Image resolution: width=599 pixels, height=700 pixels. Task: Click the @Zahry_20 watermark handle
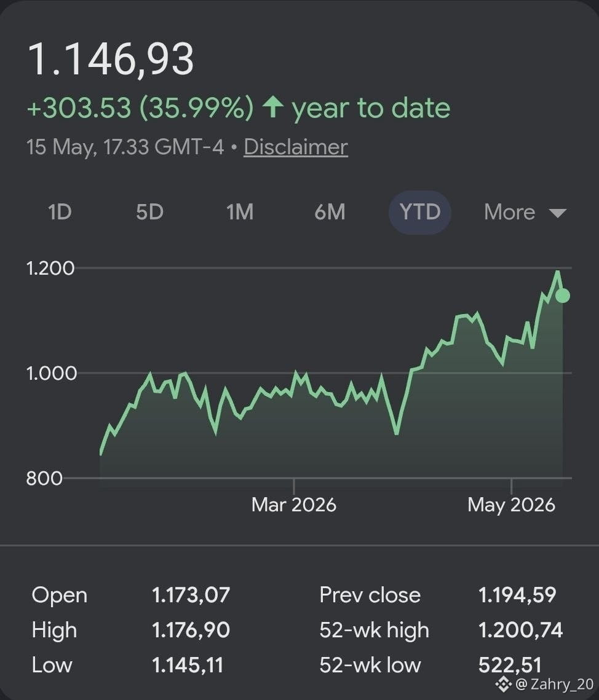pyautogui.click(x=554, y=684)
